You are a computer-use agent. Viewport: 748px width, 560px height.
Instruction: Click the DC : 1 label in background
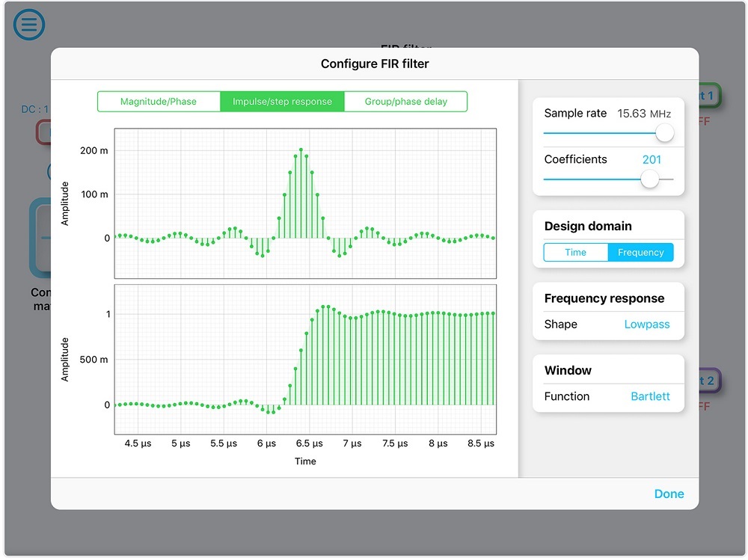coord(34,109)
